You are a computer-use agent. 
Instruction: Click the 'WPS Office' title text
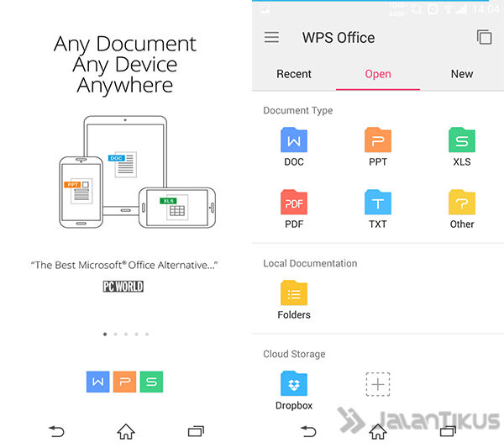tap(339, 38)
